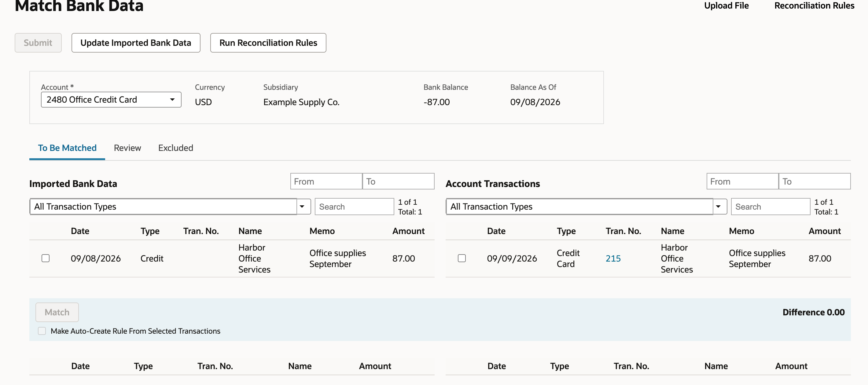Switch to the To Be Matched tab
Viewport: 868px width, 385px height.
67,148
